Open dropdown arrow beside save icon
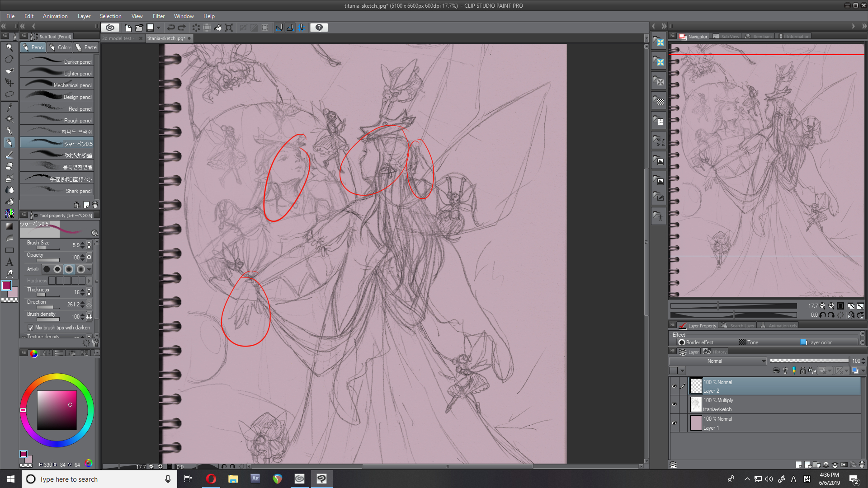The width and height of the screenshot is (868, 488). 159,28
